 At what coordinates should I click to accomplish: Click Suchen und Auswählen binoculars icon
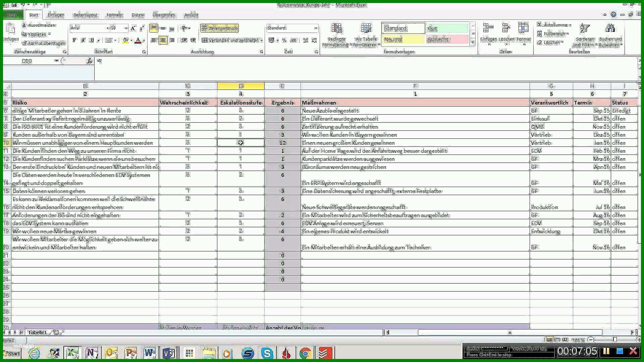coord(610,29)
